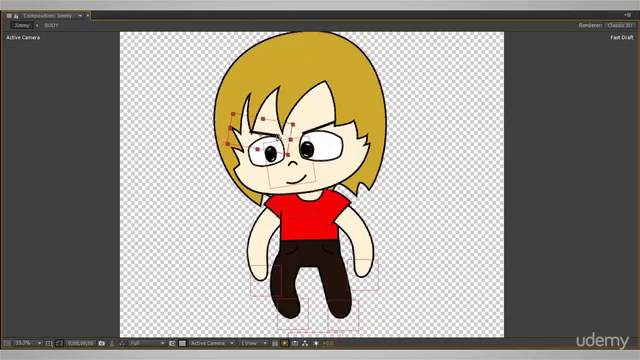Open the 33.3% magnification dropdown
This screenshot has width=640, height=360.
tap(27, 343)
